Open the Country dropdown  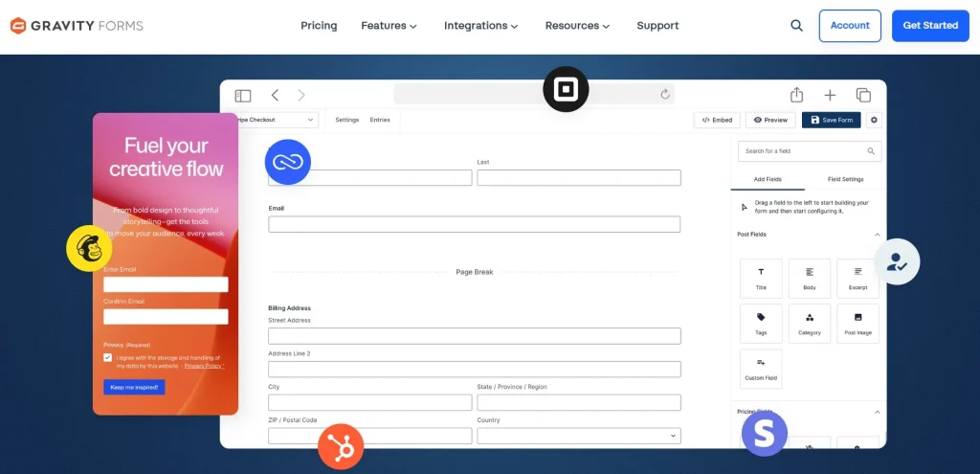click(579, 436)
